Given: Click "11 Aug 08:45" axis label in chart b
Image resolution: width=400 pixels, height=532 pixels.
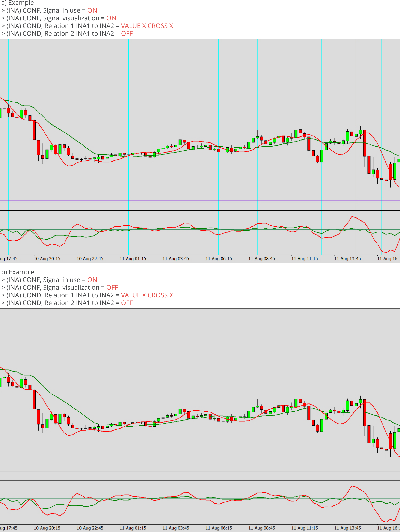Looking at the screenshot, I should tap(262, 528).
